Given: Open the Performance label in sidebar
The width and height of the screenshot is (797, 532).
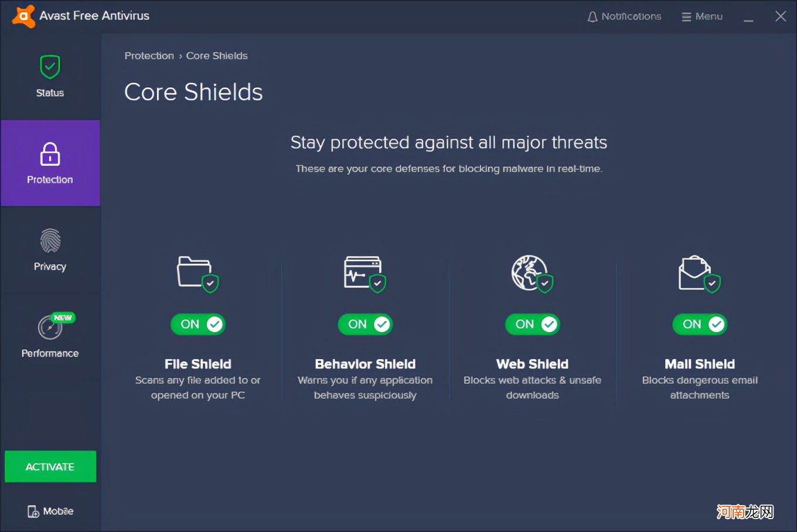Looking at the screenshot, I should [50, 353].
